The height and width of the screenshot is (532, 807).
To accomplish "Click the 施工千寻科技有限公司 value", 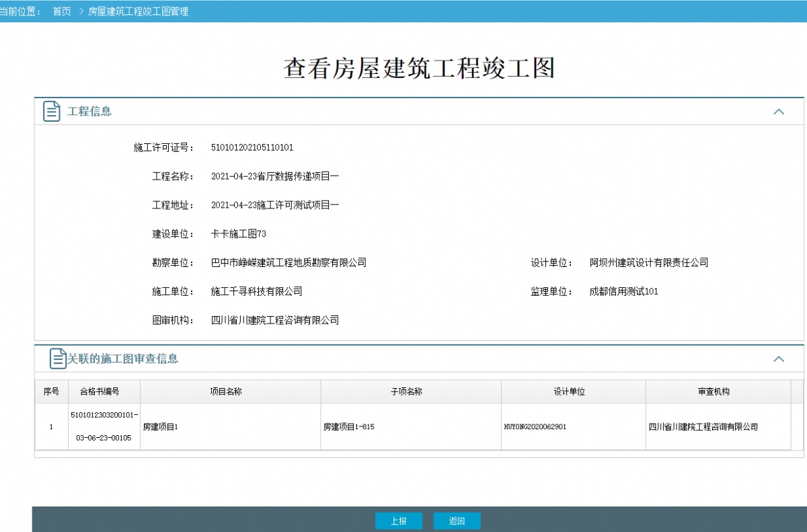I will coord(257,292).
